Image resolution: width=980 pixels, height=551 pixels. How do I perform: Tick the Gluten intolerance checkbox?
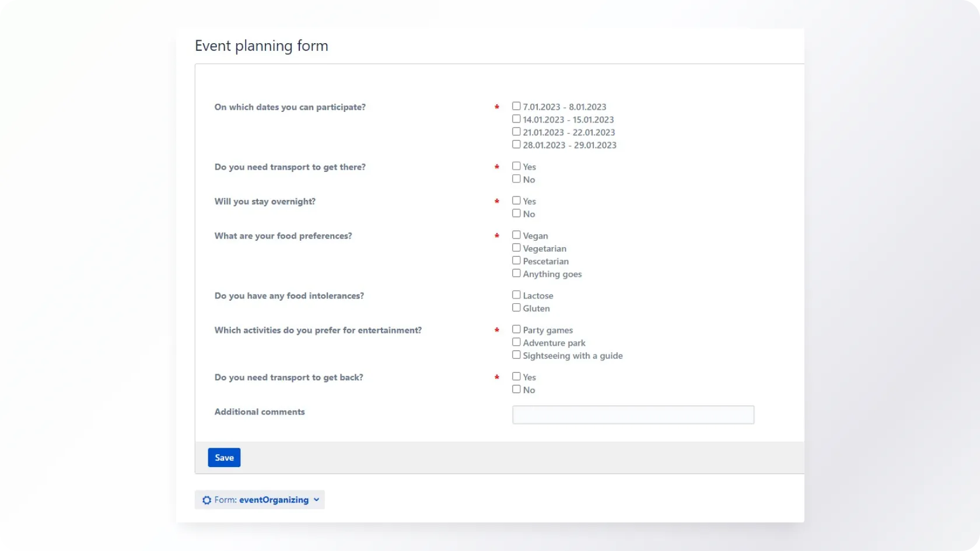[516, 308]
